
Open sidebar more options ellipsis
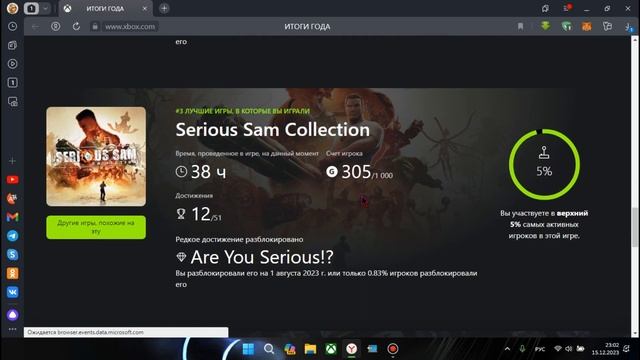[12, 329]
